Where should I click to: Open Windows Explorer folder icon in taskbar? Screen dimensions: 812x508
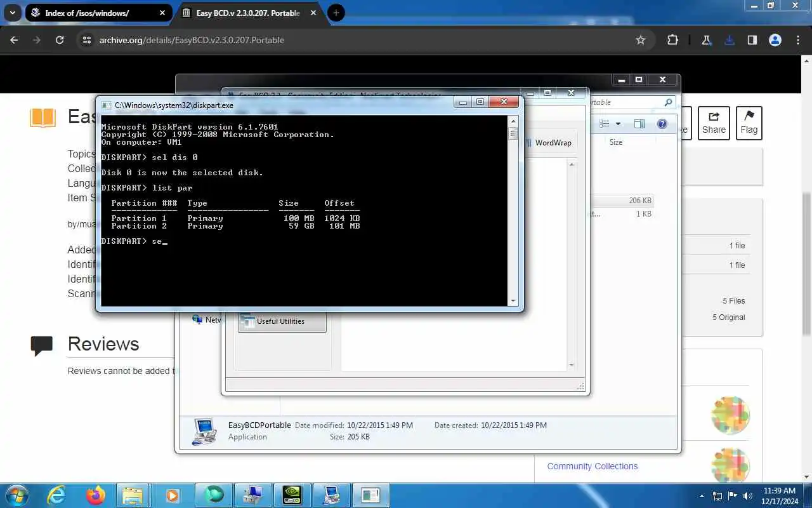(133, 495)
